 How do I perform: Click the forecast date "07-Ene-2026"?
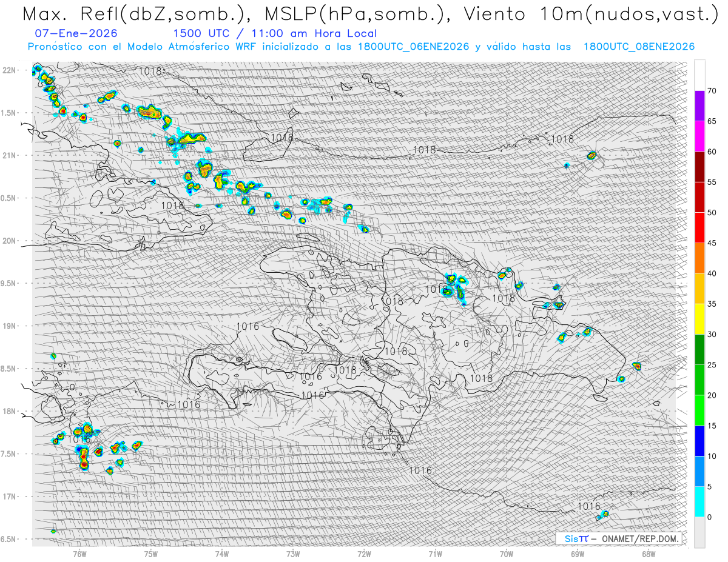point(76,34)
